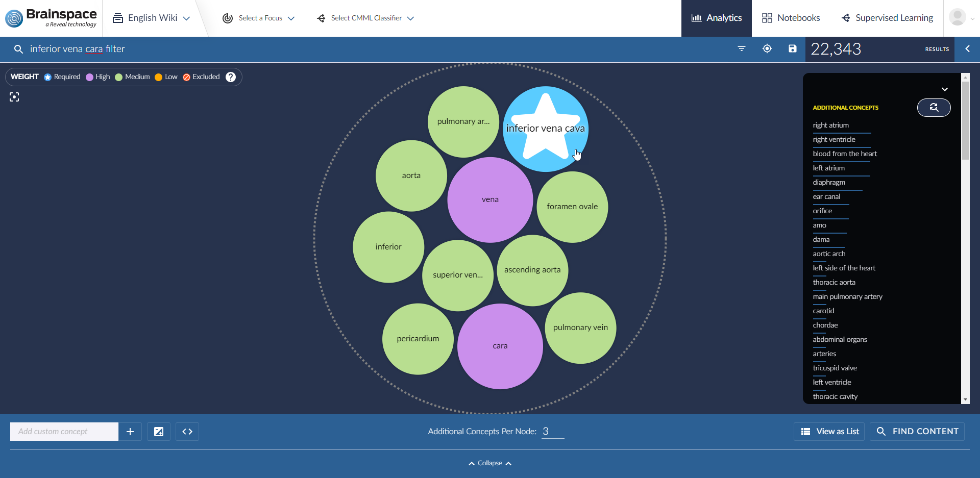The height and width of the screenshot is (478, 980).
Task: Click the chart edit icon in bottom toolbar
Action: tap(159, 432)
